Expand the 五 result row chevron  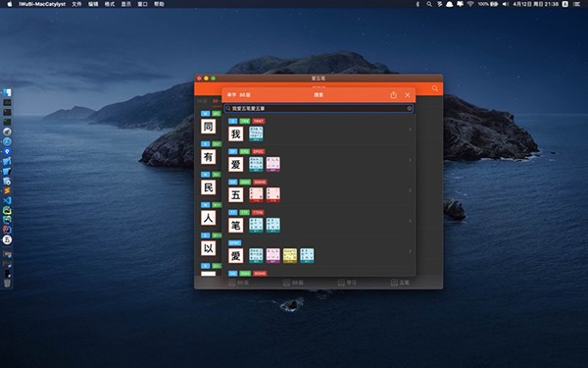pos(410,190)
